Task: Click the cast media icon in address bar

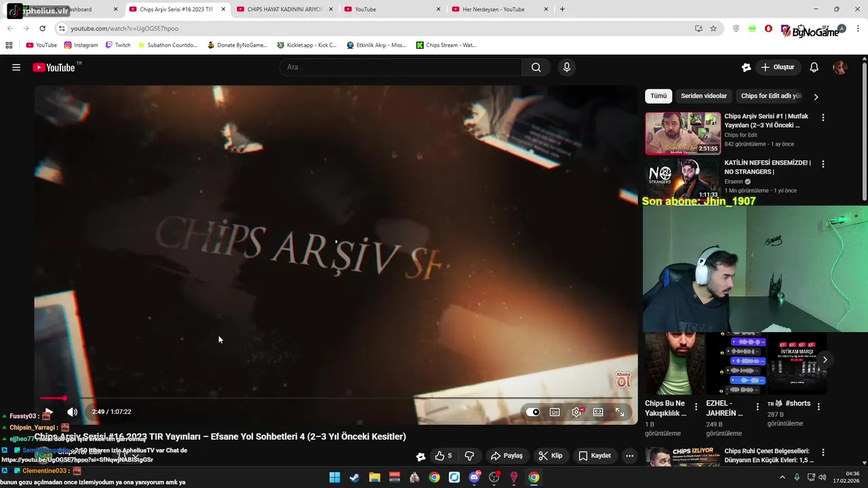Action: click(x=698, y=28)
